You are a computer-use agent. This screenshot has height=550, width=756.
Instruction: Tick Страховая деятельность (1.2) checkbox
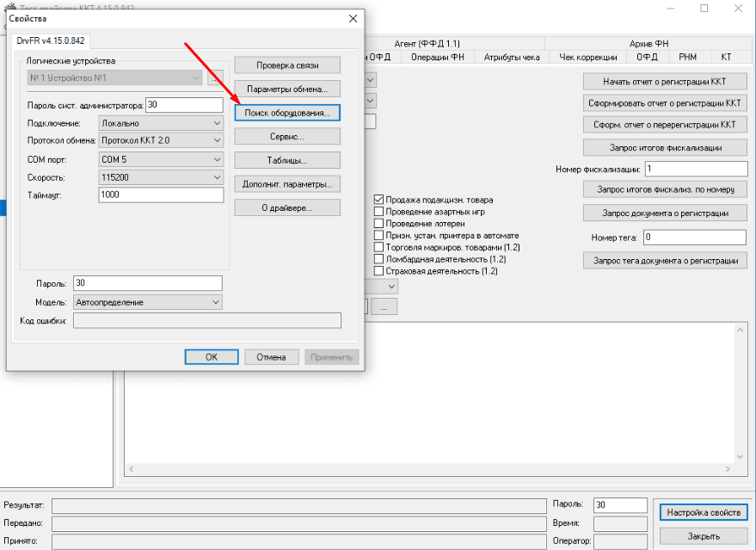point(378,271)
